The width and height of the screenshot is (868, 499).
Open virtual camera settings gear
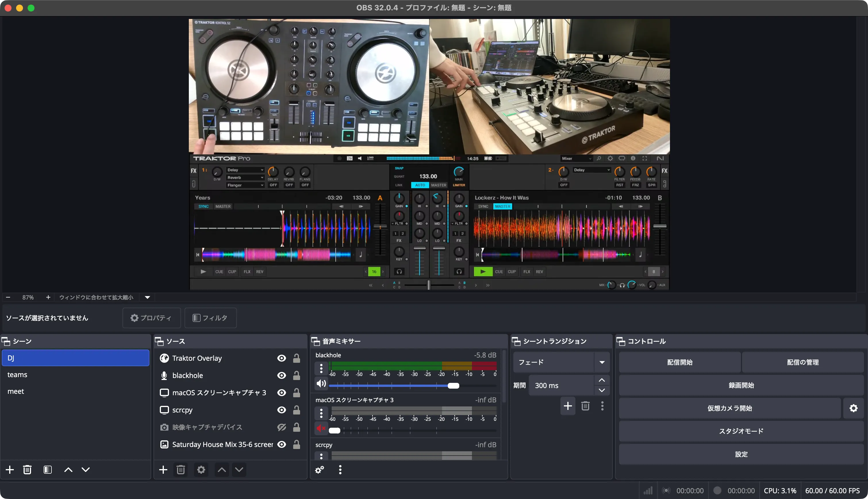[853, 408]
